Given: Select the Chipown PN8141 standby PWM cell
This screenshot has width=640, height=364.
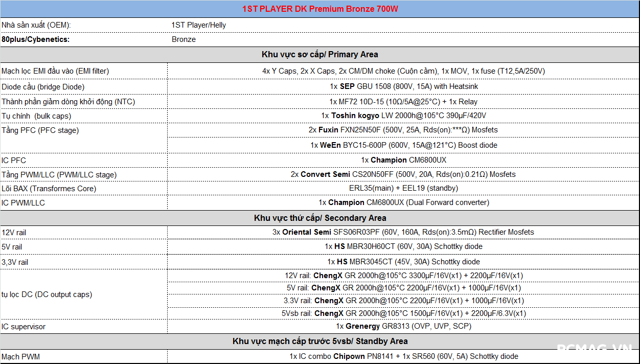Looking at the screenshot, I should 403,356.
